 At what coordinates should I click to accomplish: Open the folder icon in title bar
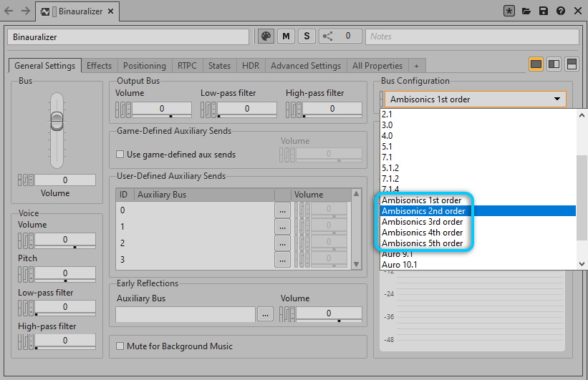click(526, 11)
